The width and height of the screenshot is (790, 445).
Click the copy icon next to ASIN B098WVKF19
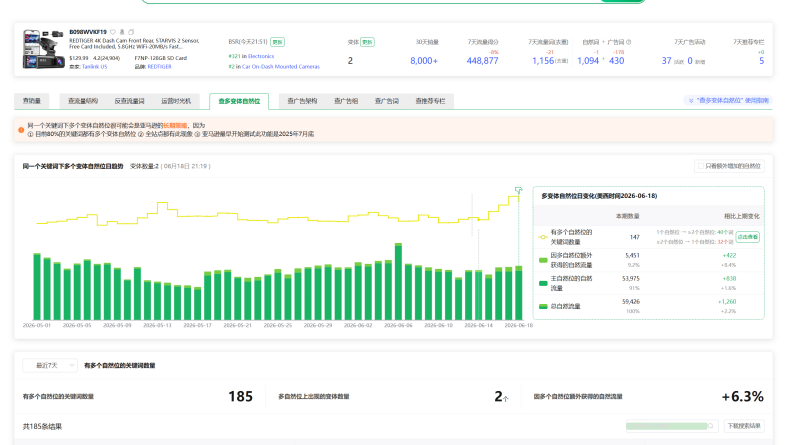[x=131, y=32]
